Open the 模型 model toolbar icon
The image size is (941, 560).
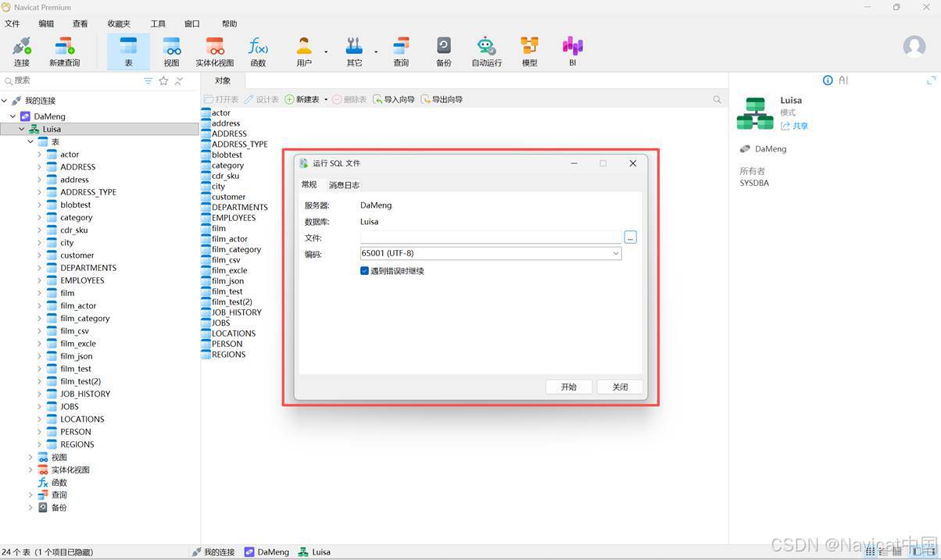pos(530,52)
